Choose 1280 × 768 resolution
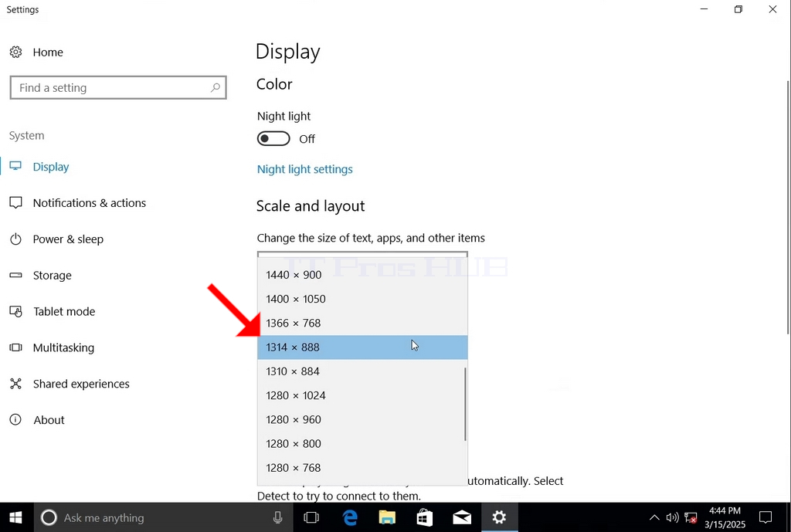 point(362,469)
